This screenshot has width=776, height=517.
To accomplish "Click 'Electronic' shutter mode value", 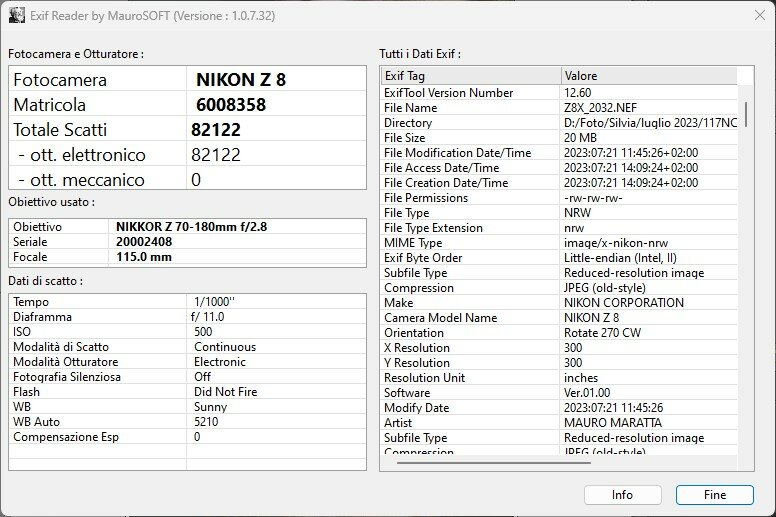I will click(220, 362).
